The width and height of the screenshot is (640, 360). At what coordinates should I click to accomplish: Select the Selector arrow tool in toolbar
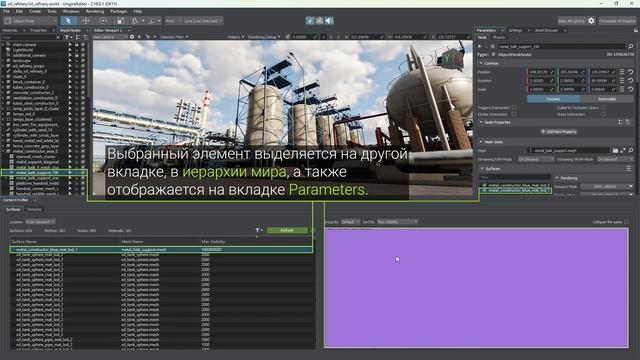(x=68, y=20)
